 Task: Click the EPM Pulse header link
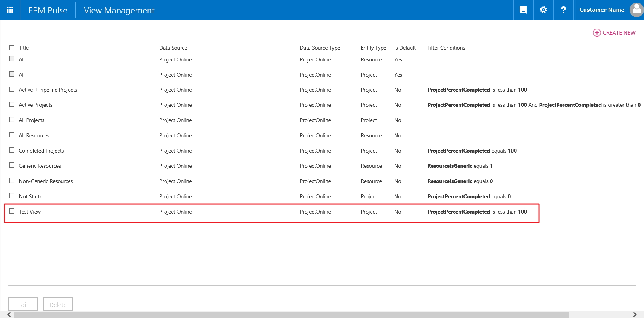(48, 10)
